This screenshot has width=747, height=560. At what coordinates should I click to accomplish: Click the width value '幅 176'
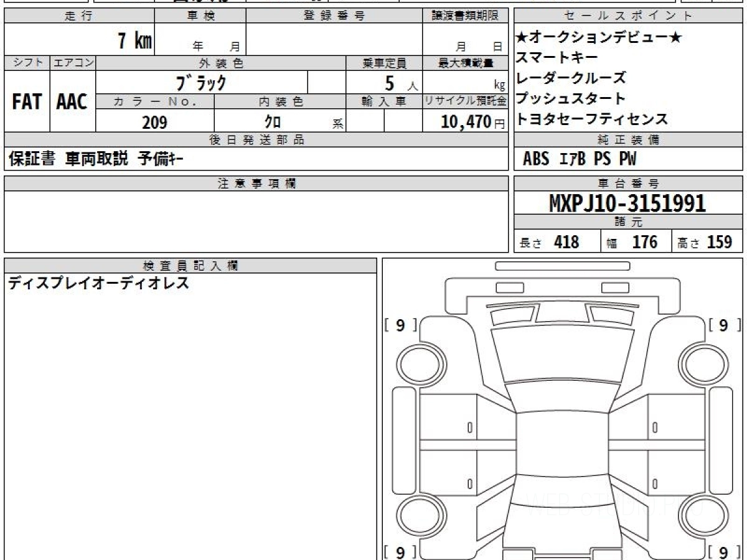point(632,242)
